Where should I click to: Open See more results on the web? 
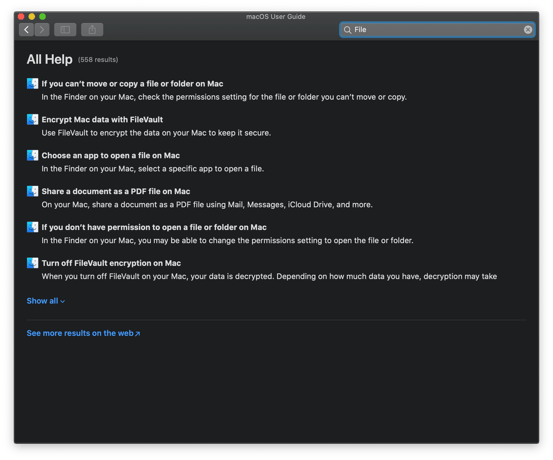tap(83, 333)
